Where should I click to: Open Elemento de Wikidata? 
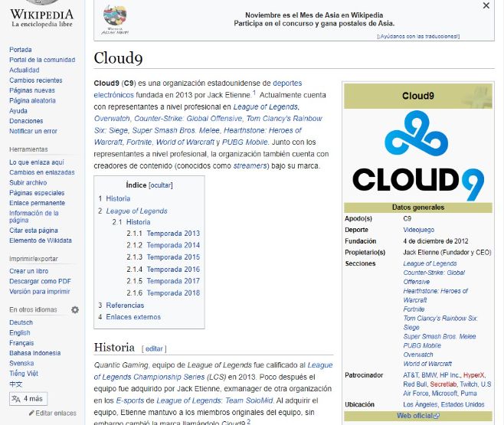[x=41, y=240]
